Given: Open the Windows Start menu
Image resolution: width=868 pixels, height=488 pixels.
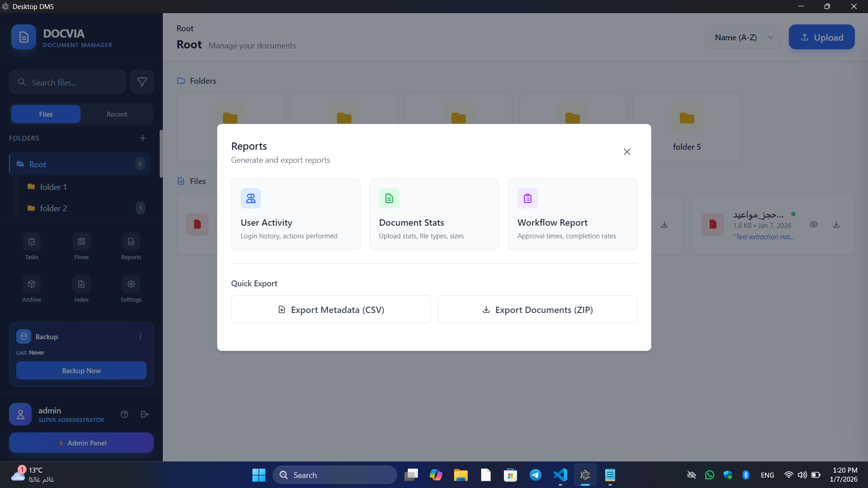Looking at the screenshot, I should tap(259, 475).
